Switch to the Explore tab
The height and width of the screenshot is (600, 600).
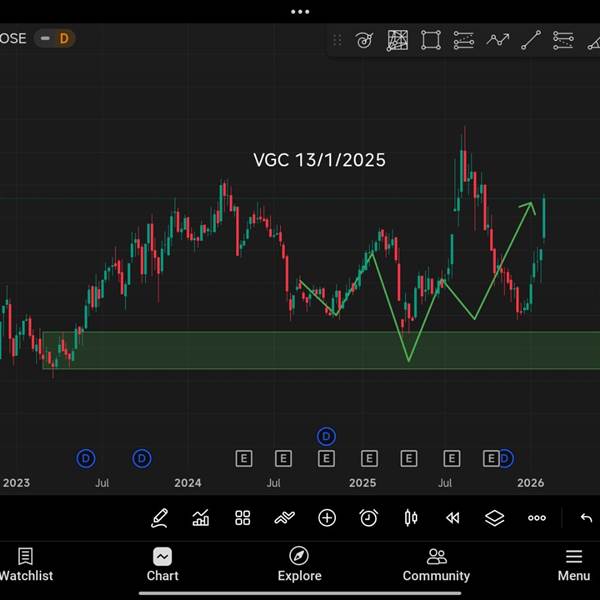tap(300, 564)
